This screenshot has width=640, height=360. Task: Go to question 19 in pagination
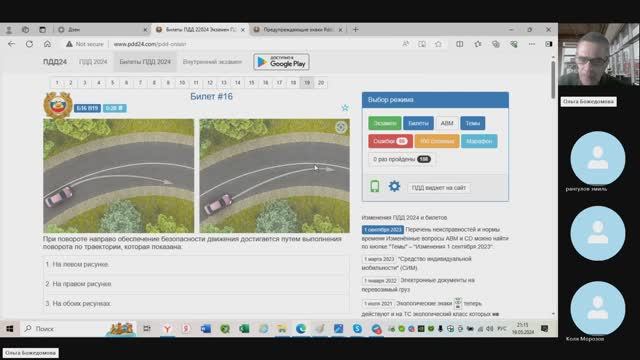point(307,83)
